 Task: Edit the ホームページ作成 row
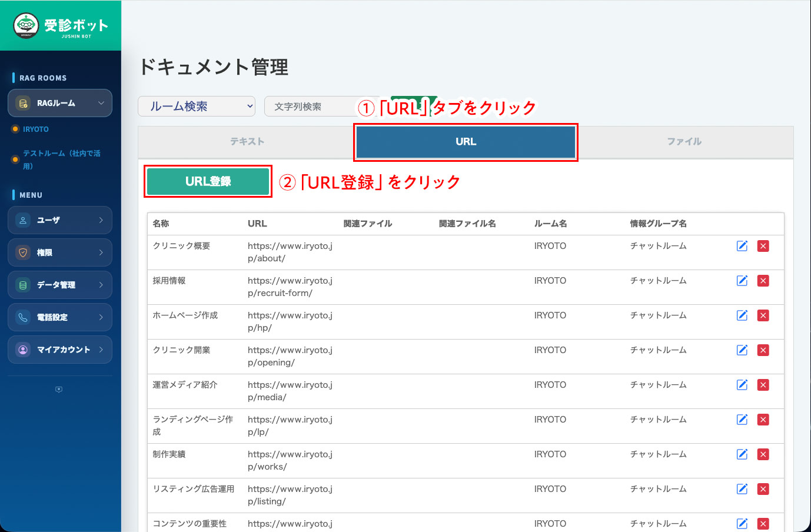pos(742,315)
